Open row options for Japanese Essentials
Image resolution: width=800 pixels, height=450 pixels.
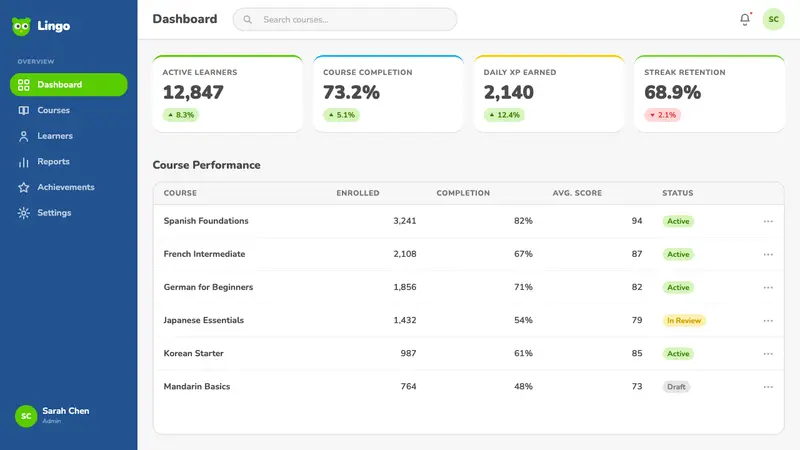(768, 320)
